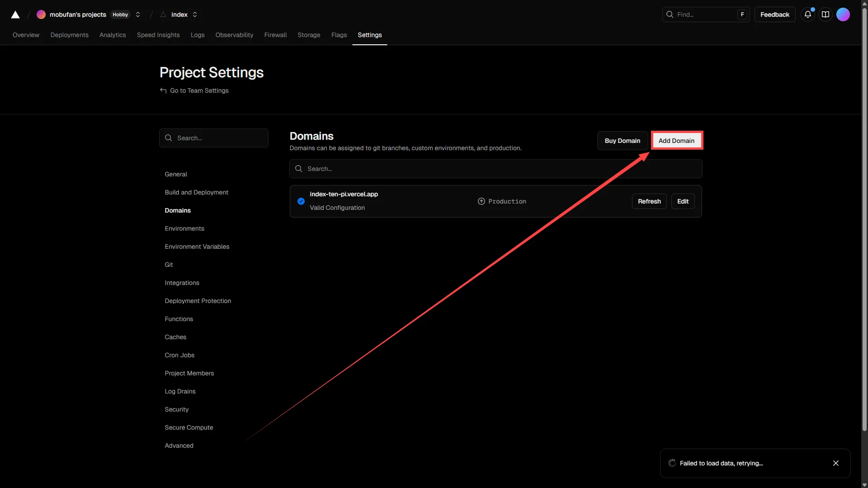Screen dimensions: 868x488
Task: Open the notifications bell
Action: (x=807, y=14)
